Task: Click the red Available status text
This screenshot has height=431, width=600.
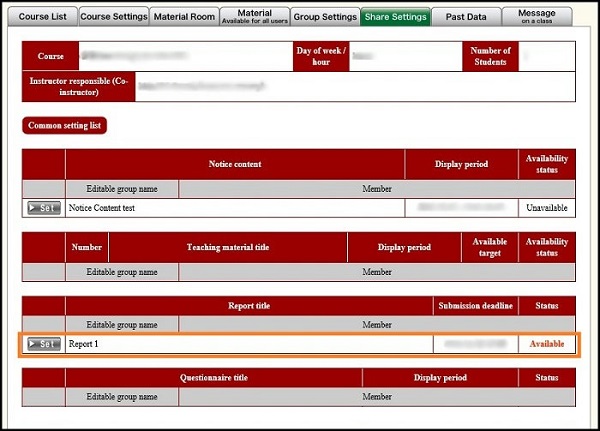Action: point(547,344)
